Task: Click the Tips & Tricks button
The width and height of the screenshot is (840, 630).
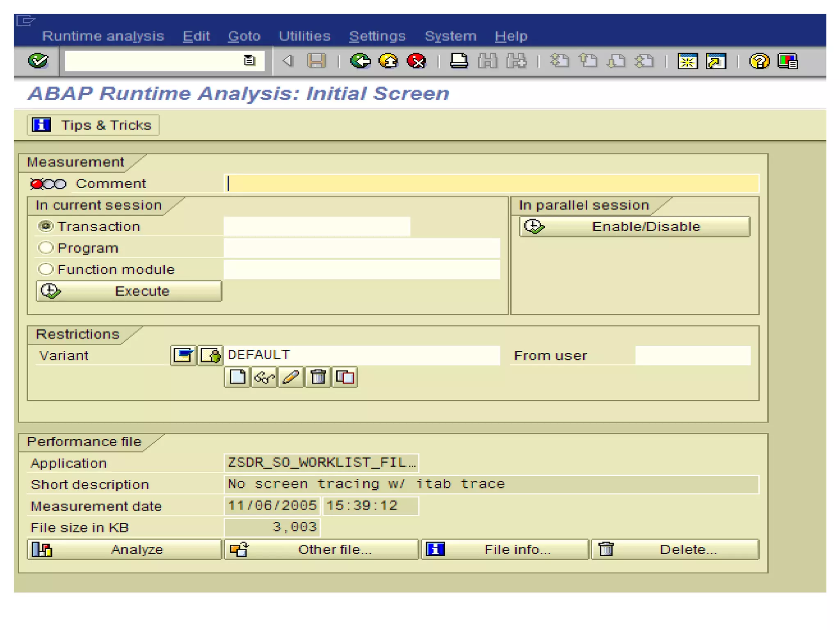Action: click(93, 125)
